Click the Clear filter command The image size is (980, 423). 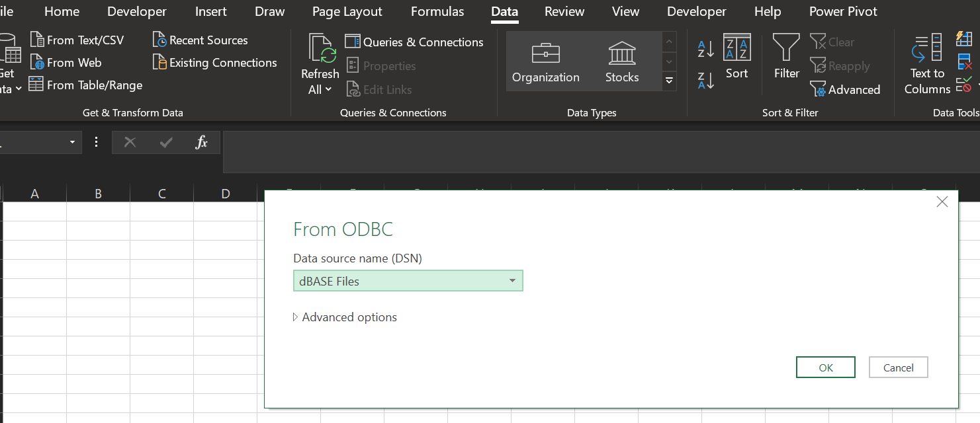tap(832, 42)
